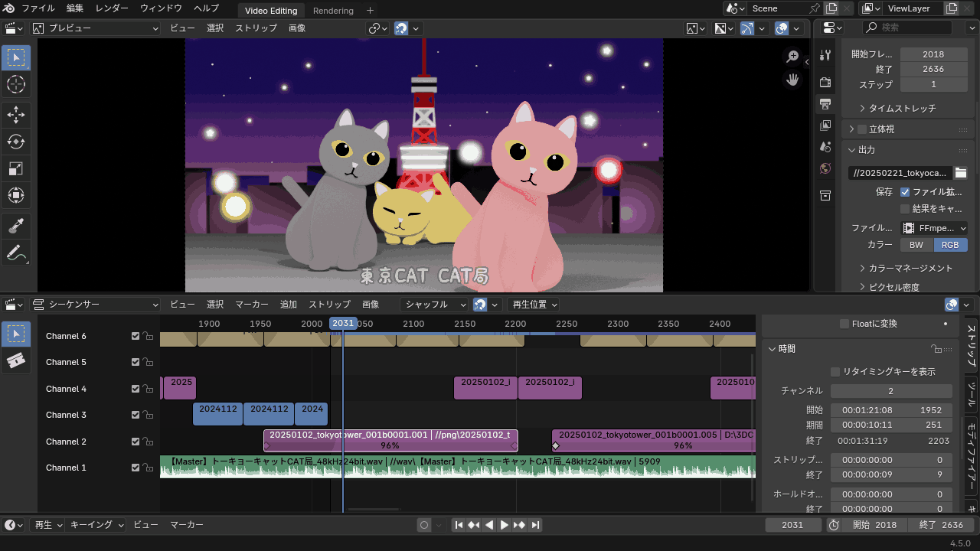Viewport: 980px width, 551px height.
Task: Enable リタイミングキーを表示 checkbox
Action: point(836,372)
